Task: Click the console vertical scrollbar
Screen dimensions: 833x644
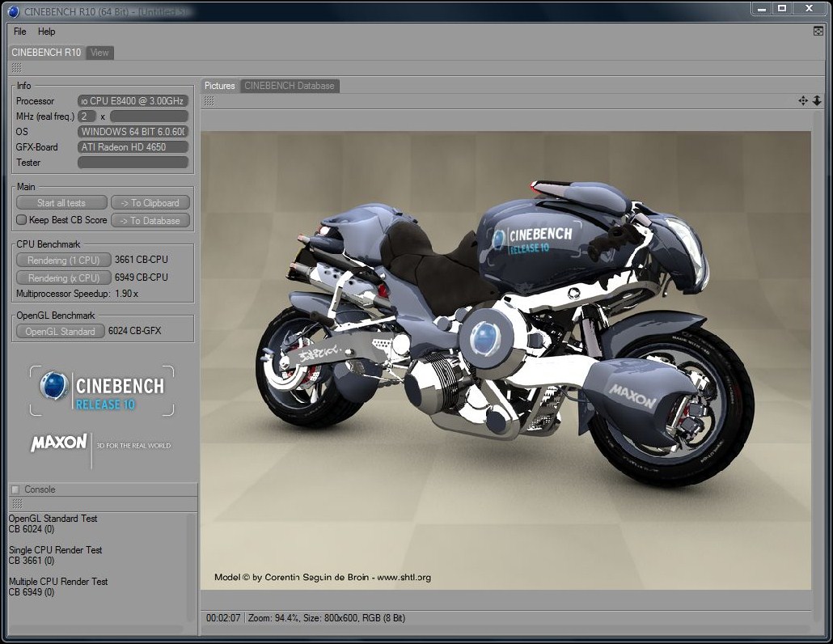Action: point(191,567)
